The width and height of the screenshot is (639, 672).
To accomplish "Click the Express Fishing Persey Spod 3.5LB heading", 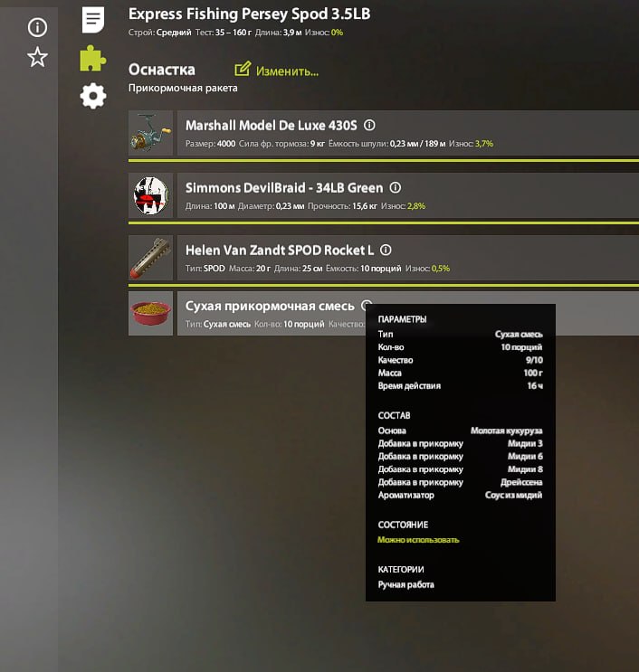I will point(249,14).
